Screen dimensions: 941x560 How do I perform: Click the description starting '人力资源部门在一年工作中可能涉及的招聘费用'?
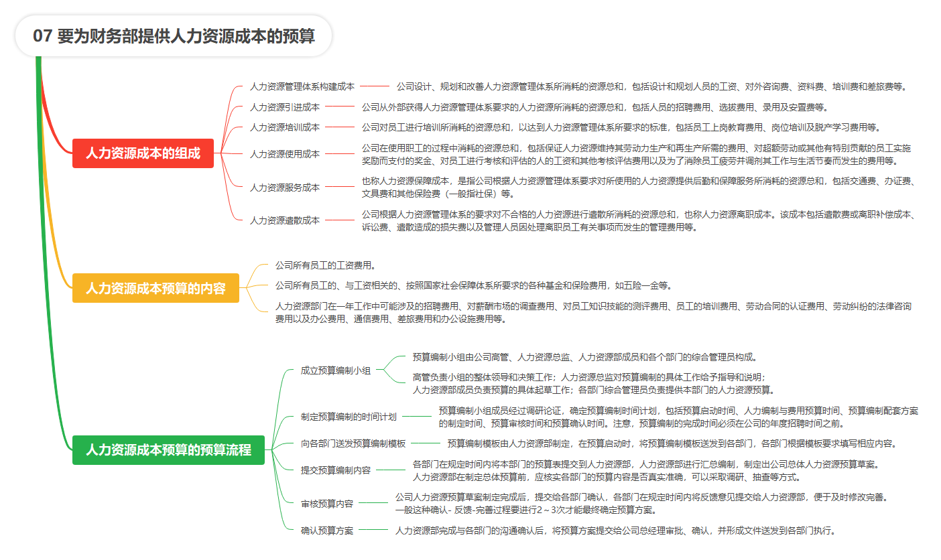pos(593,313)
